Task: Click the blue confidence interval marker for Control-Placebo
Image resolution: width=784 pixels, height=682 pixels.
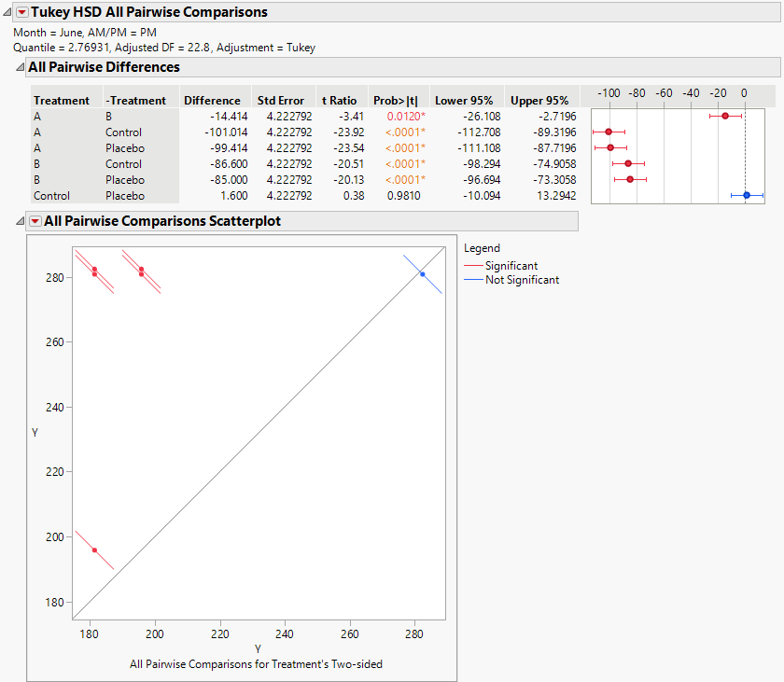Action: tap(745, 196)
